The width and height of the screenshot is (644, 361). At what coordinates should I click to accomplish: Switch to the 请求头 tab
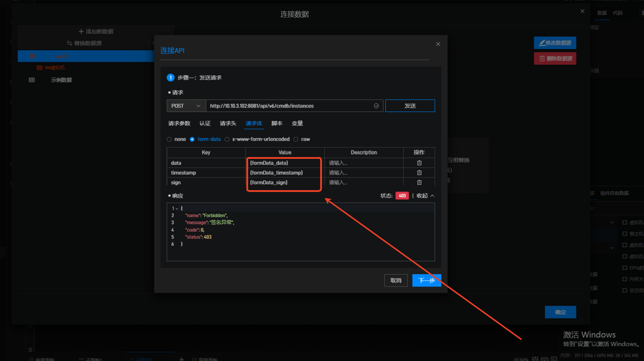coord(228,124)
